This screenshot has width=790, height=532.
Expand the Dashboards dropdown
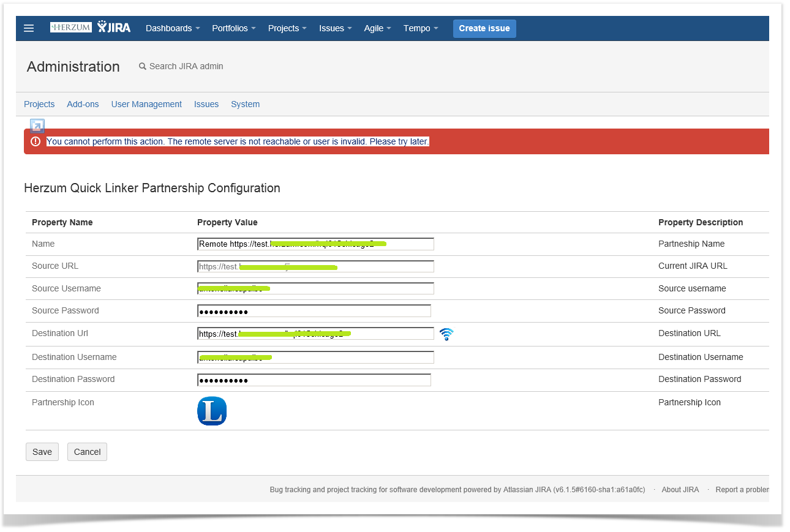pos(173,28)
